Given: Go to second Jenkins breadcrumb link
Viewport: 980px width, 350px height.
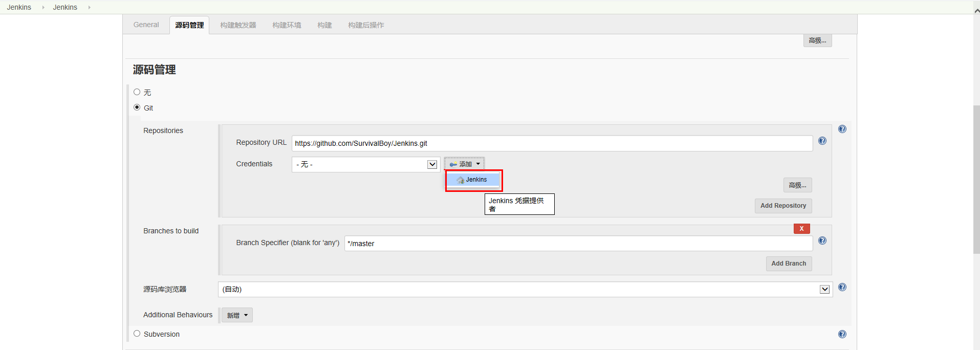Looking at the screenshot, I should tap(65, 7).
